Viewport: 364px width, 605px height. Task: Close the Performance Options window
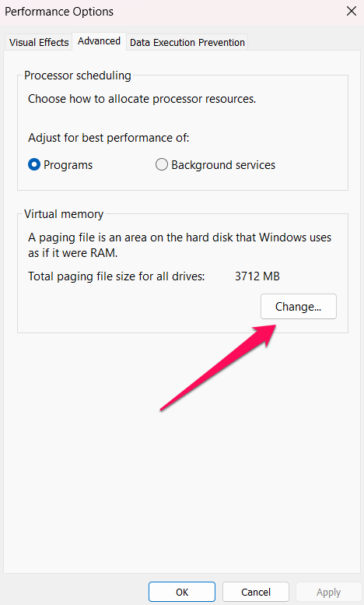[x=352, y=11]
